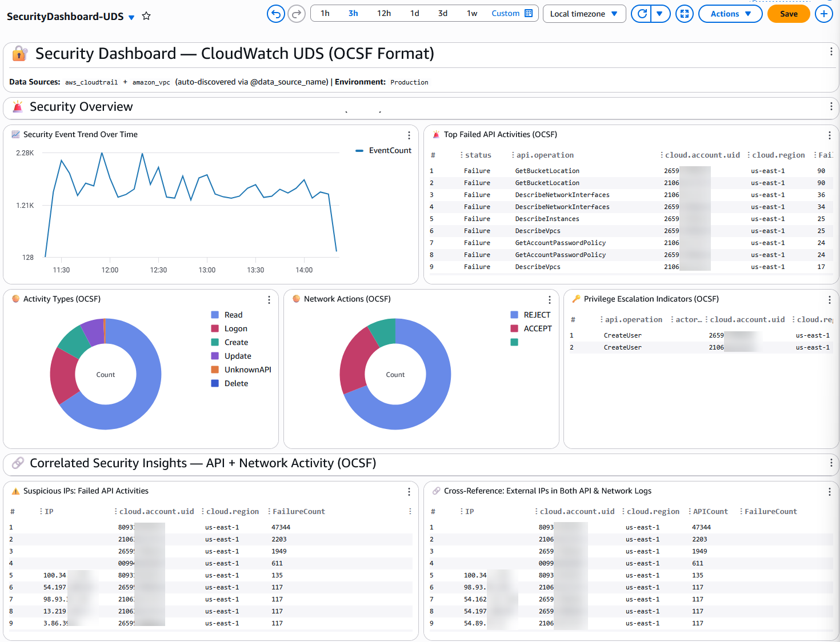Image resolution: width=840 pixels, height=642 pixels.
Task: Save the dashboard with the Save button
Action: (789, 13)
